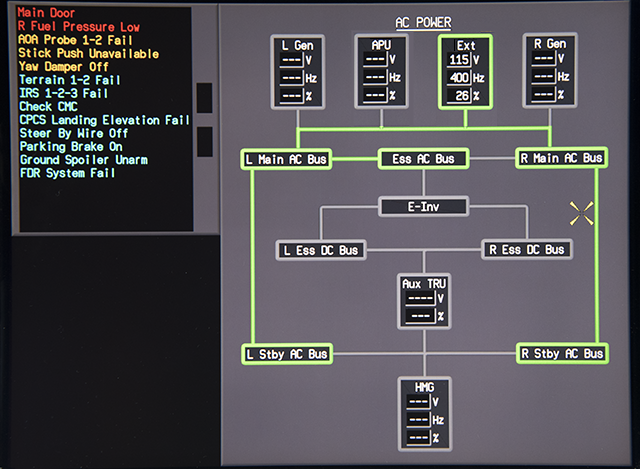Select the L Ess DC Bus box

pos(321,250)
